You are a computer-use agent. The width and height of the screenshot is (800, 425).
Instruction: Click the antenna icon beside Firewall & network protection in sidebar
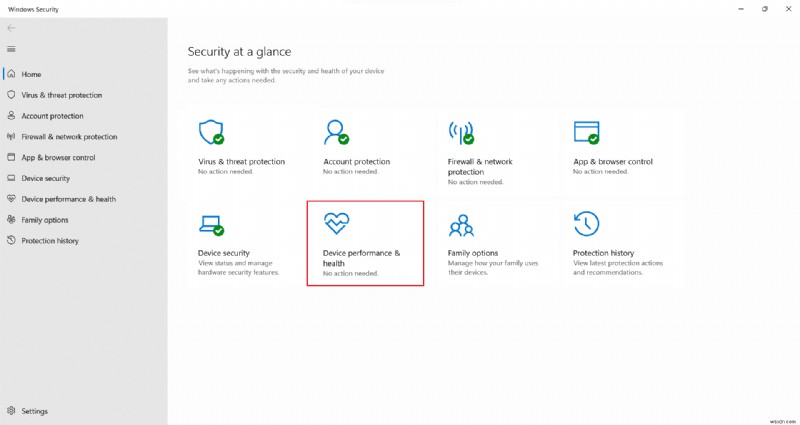(x=11, y=137)
